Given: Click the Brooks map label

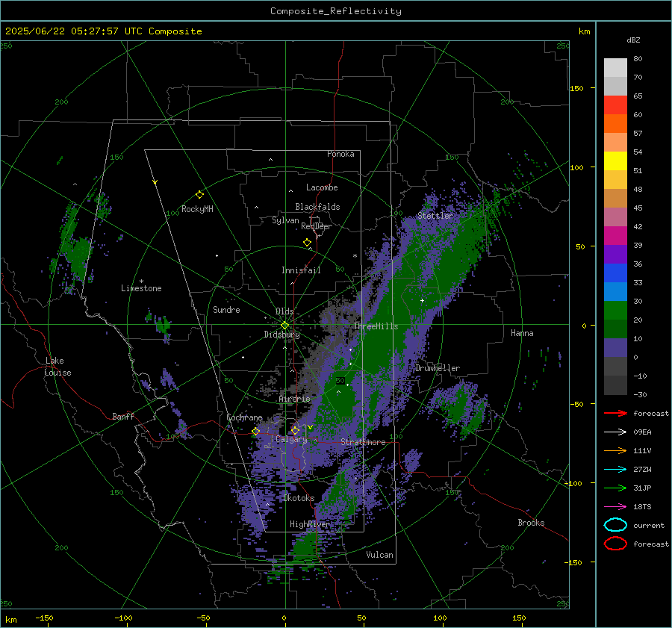Looking at the screenshot, I should [531, 523].
